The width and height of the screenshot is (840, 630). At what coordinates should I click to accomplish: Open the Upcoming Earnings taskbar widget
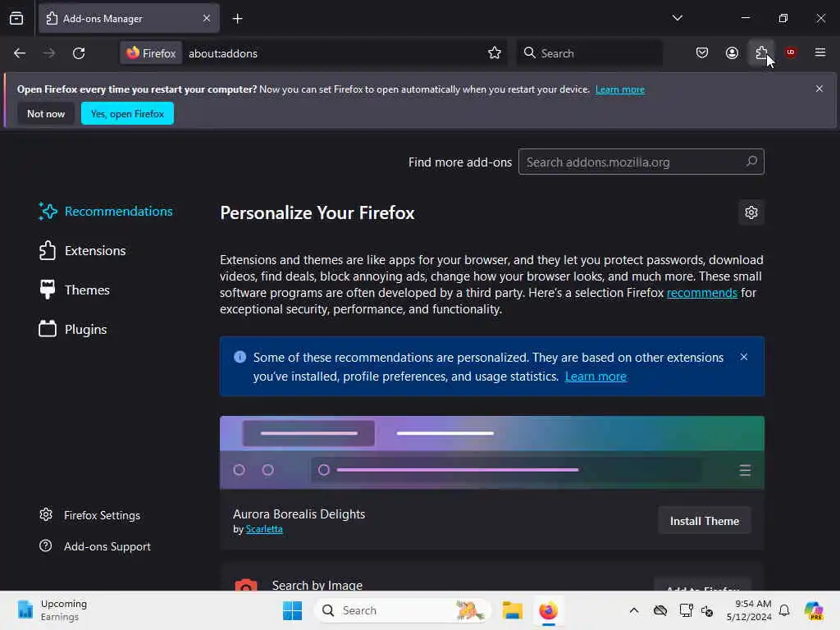coord(52,610)
